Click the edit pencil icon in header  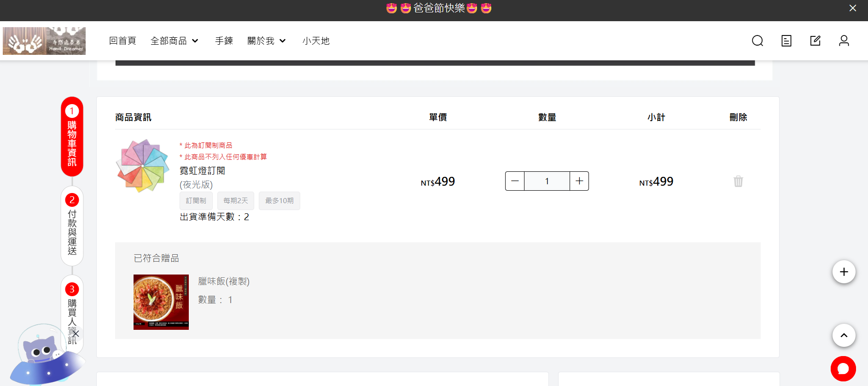click(816, 41)
